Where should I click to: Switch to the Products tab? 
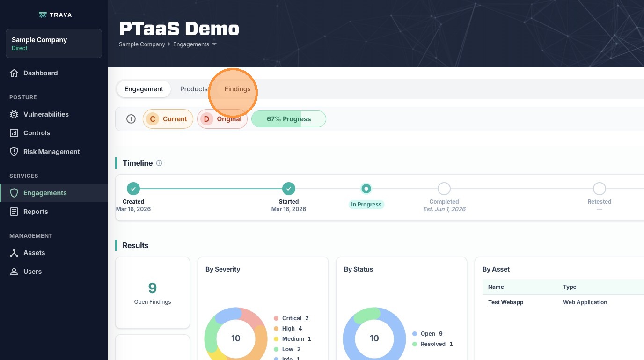click(193, 89)
